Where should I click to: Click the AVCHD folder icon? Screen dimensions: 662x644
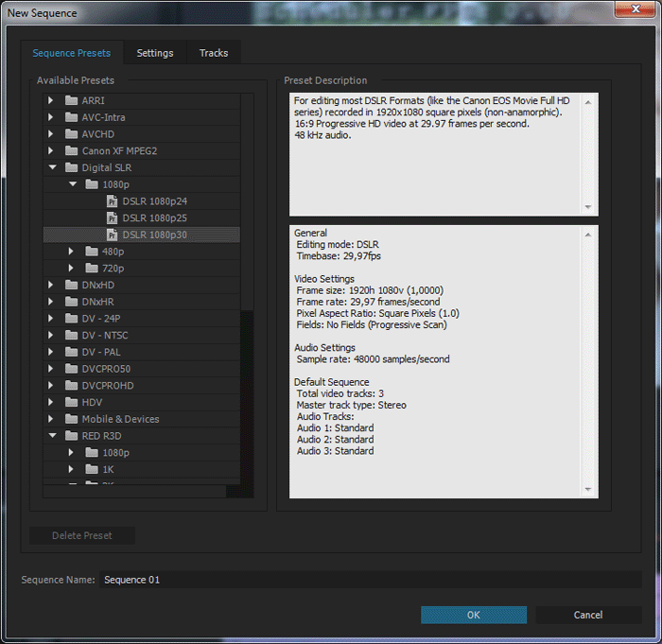point(71,134)
